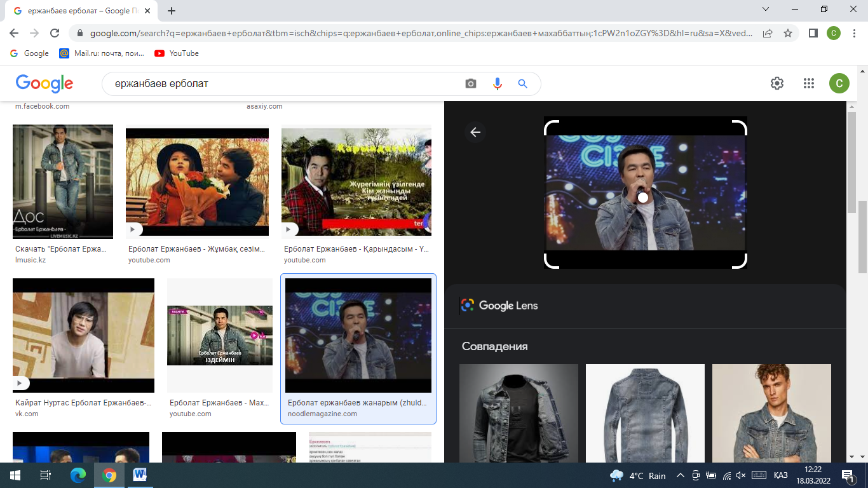Click the search by image camera icon

[x=470, y=84]
